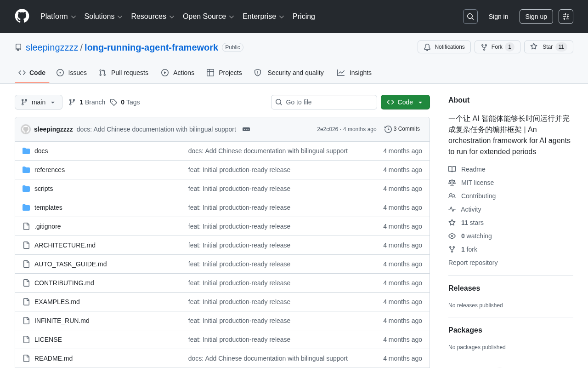Open the CONTRIBUTING.md file

[64, 283]
